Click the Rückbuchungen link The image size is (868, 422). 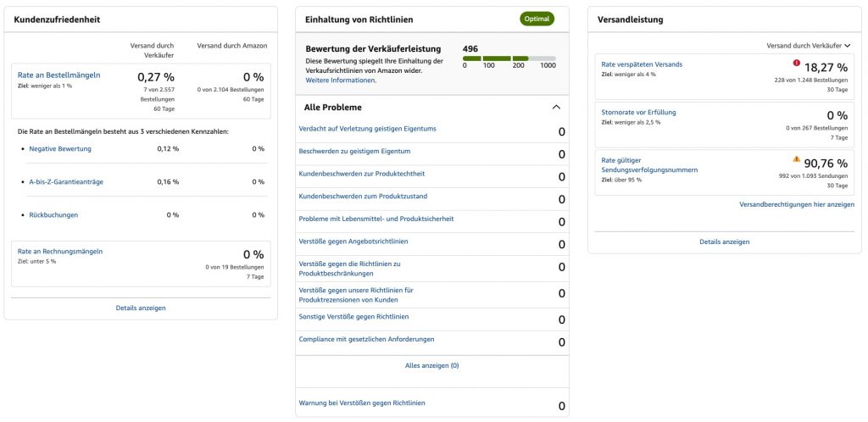click(x=53, y=215)
